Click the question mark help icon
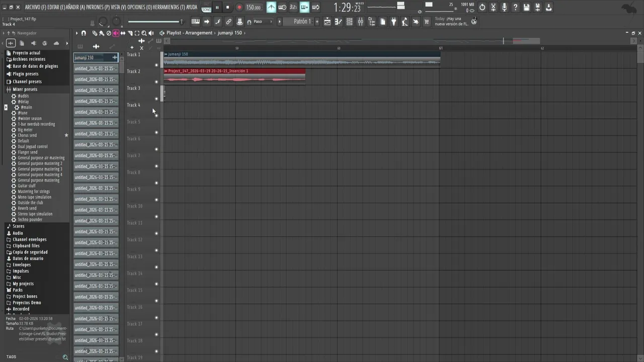This screenshot has width=644, height=362. (x=516, y=8)
